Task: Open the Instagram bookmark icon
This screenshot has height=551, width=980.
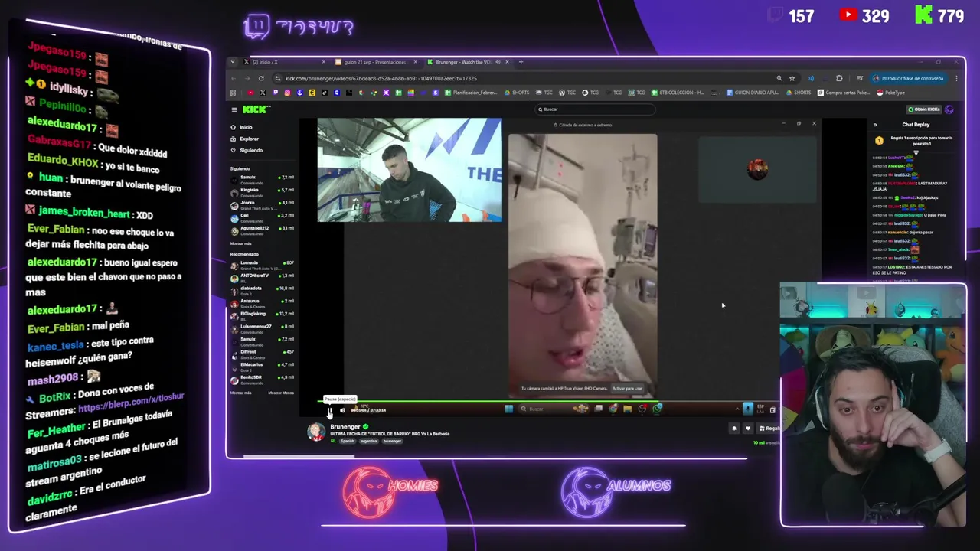Action: pos(287,93)
